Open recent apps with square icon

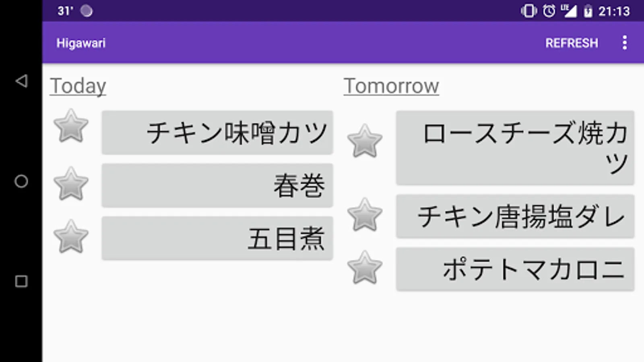(x=21, y=281)
